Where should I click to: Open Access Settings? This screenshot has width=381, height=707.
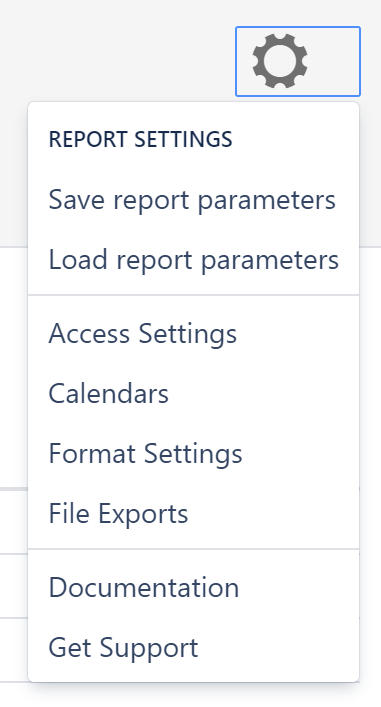[x=193, y=334]
